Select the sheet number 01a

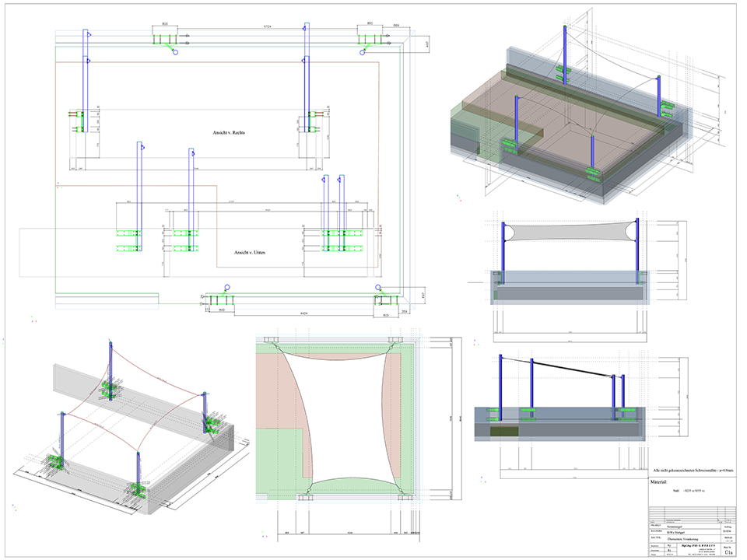(728, 552)
